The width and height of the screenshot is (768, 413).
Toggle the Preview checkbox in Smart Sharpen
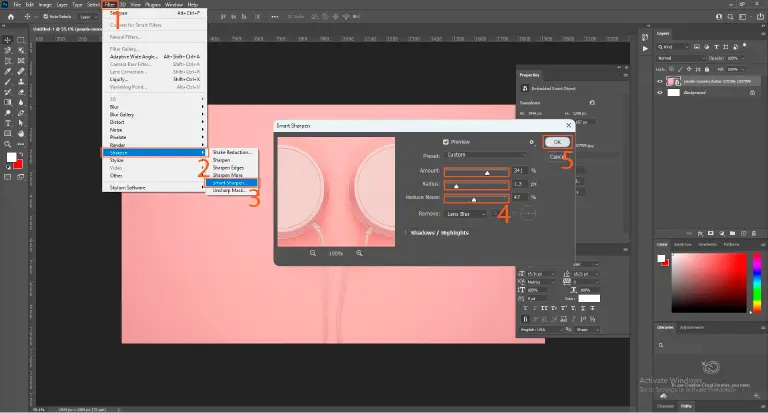(446, 142)
